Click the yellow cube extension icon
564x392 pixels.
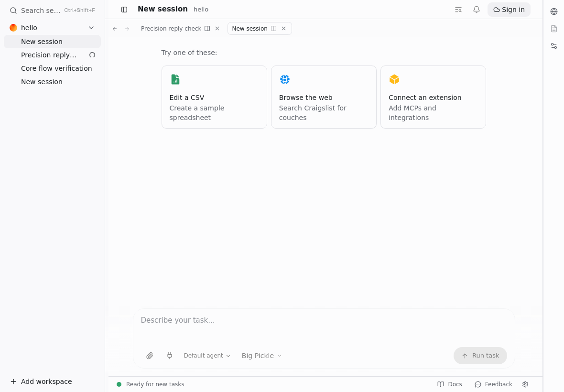394,79
